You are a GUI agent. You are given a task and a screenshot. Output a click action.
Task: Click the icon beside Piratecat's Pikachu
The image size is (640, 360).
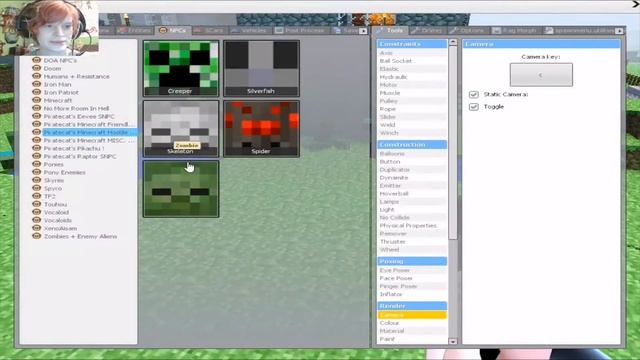click(x=37, y=148)
